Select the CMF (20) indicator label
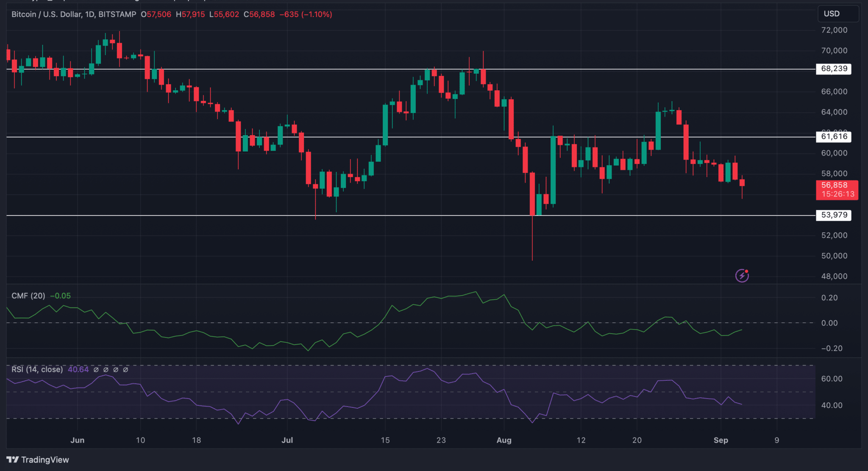Screen dimensions: 868x471 click(28, 296)
